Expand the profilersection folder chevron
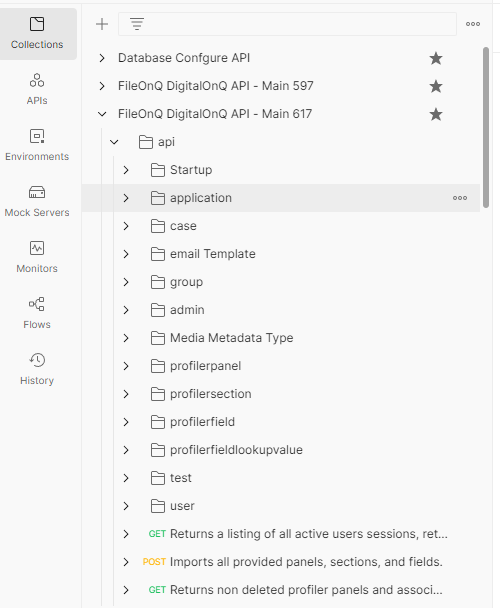500x608 pixels. click(126, 394)
